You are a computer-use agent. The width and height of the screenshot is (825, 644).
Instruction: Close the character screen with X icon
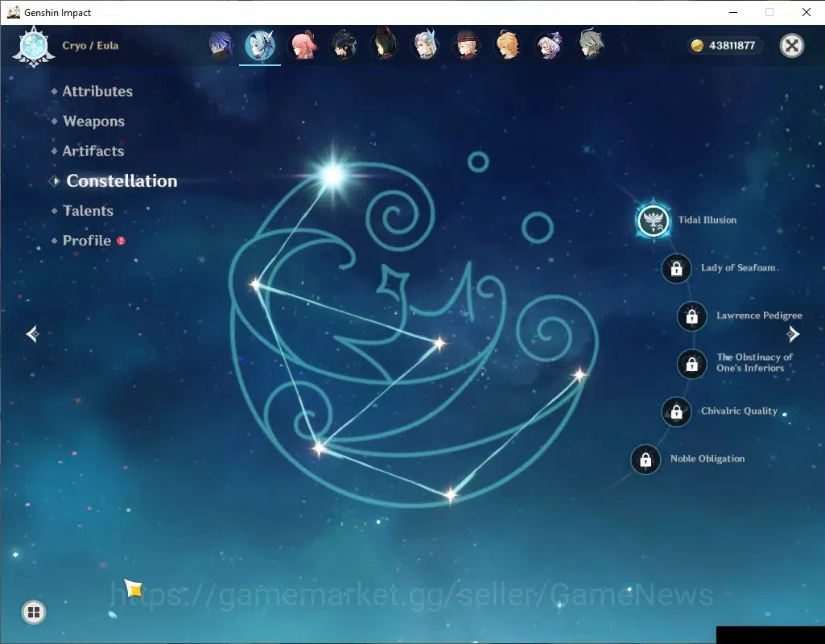[791, 46]
